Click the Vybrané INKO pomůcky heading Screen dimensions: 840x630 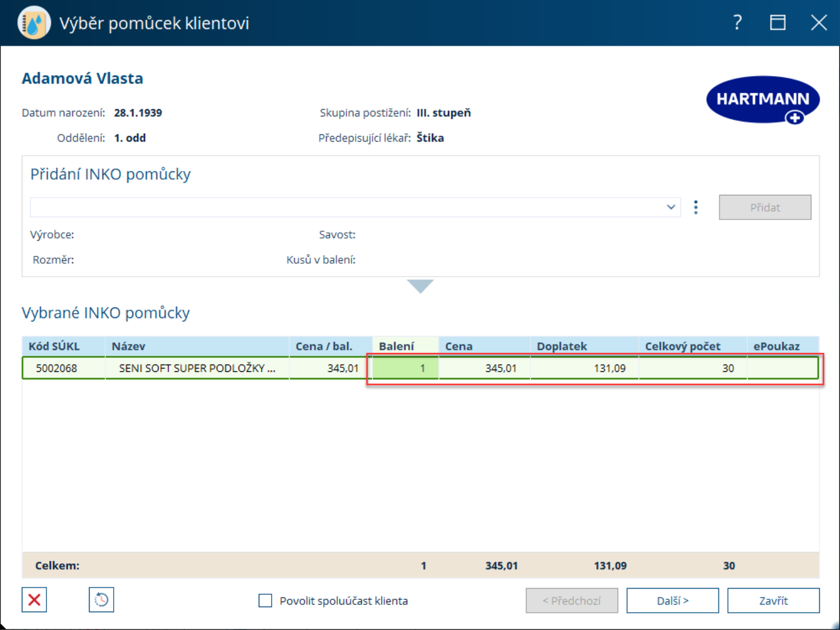(x=106, y=312)
